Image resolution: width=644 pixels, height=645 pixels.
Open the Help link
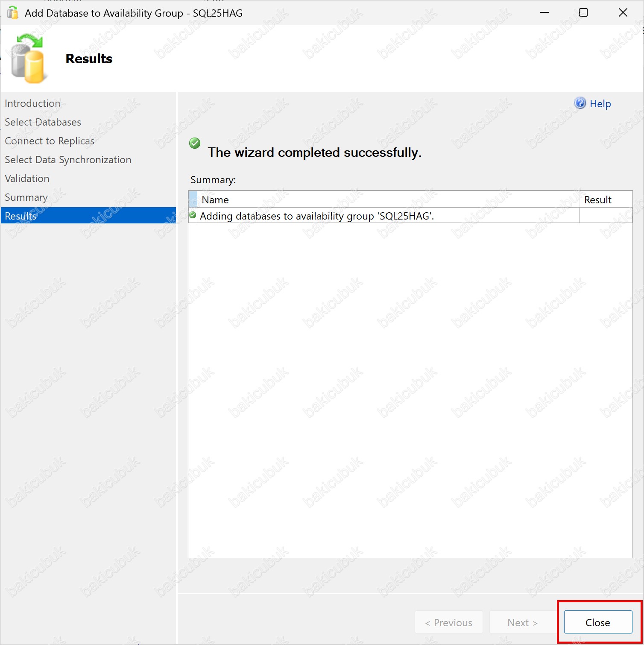(x=600, y=104)
